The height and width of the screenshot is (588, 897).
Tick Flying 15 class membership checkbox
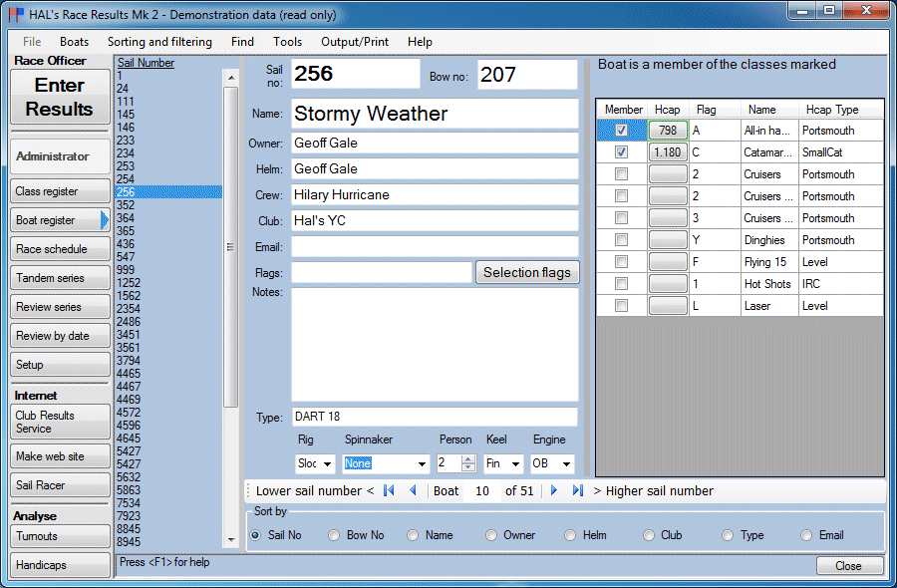click(621, 262)
